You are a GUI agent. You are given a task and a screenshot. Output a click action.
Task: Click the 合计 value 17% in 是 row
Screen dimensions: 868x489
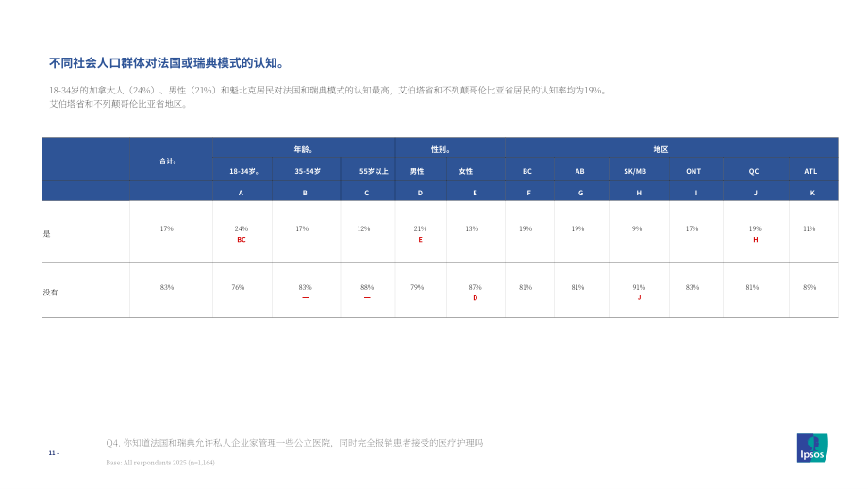click(167, 228)
